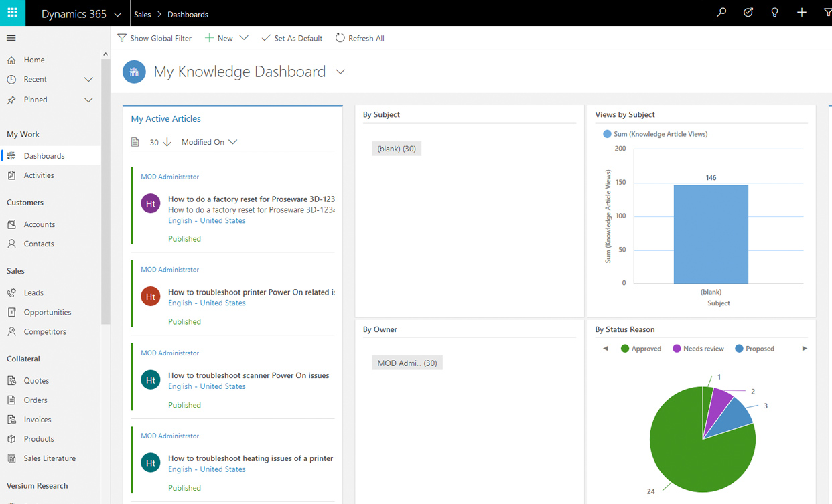Click the Quotes icon in sidebar

pos(11,380)
